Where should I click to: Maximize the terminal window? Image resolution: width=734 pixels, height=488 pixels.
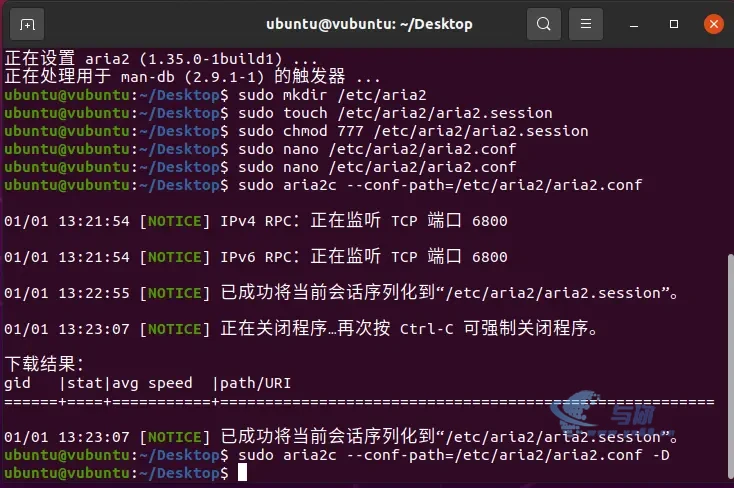(x=674, y=24)
